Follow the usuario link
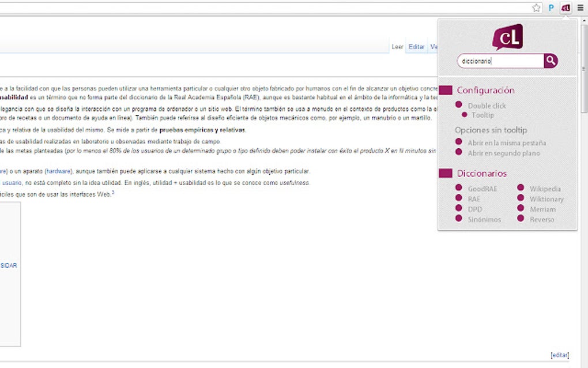Viewport: 588px width, 368px height. coord(12,183)
